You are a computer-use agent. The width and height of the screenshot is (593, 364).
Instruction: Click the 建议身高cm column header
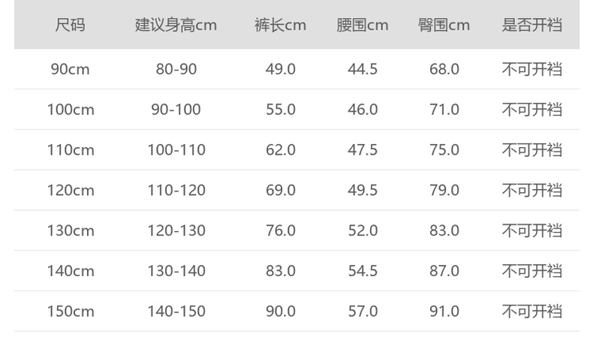[176, 25]
